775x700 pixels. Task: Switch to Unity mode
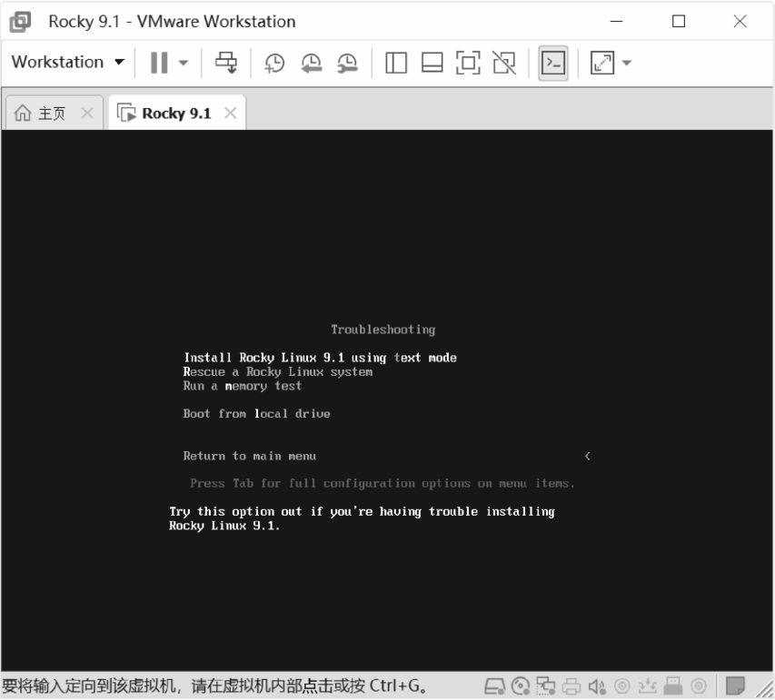504,63
